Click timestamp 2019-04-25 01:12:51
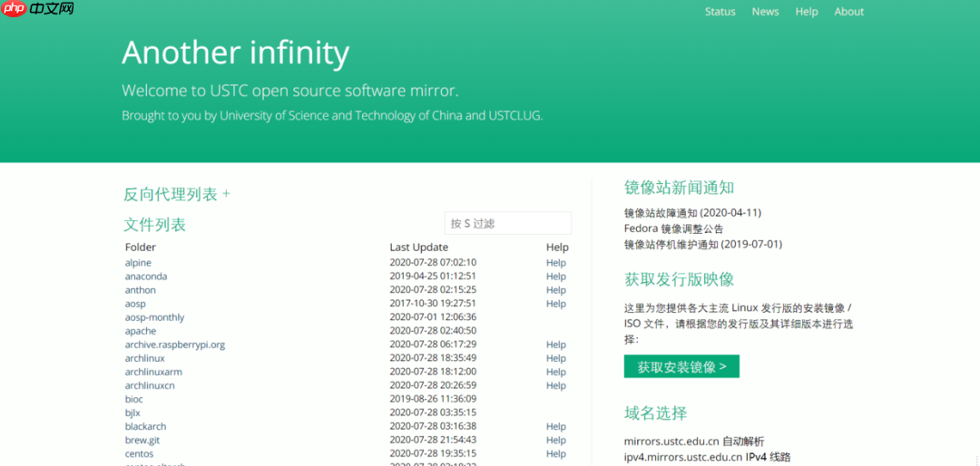 [433, 277]
